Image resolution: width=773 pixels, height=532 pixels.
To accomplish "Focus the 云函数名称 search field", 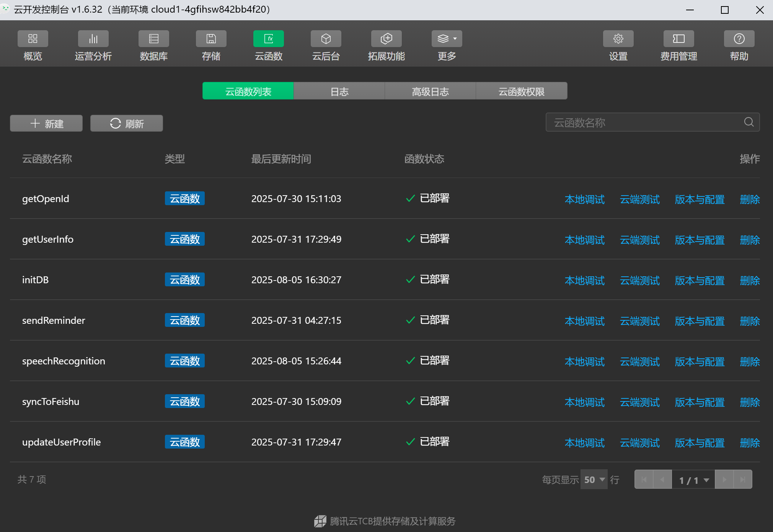I will coord(643,122).
